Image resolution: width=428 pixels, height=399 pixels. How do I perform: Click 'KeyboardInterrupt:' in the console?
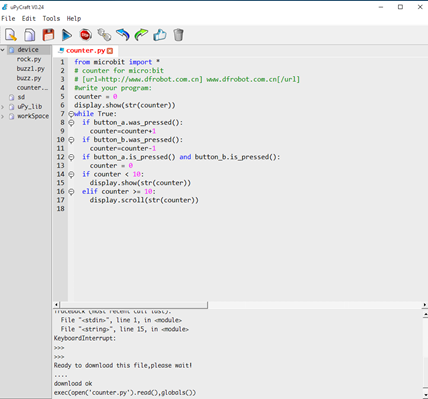(x=85, y=338)
